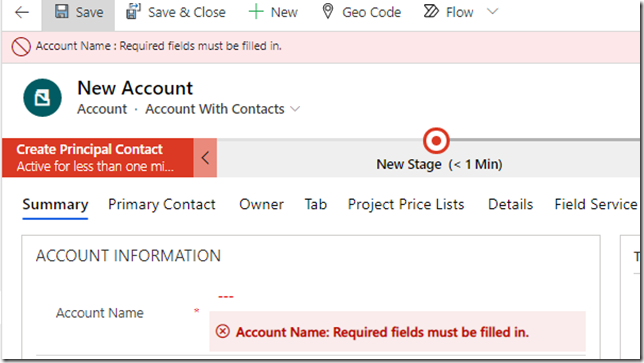Click the ACCOUNT INFORMATION section heading
Viewport: 644px width, 363px height.
point(128,256)
